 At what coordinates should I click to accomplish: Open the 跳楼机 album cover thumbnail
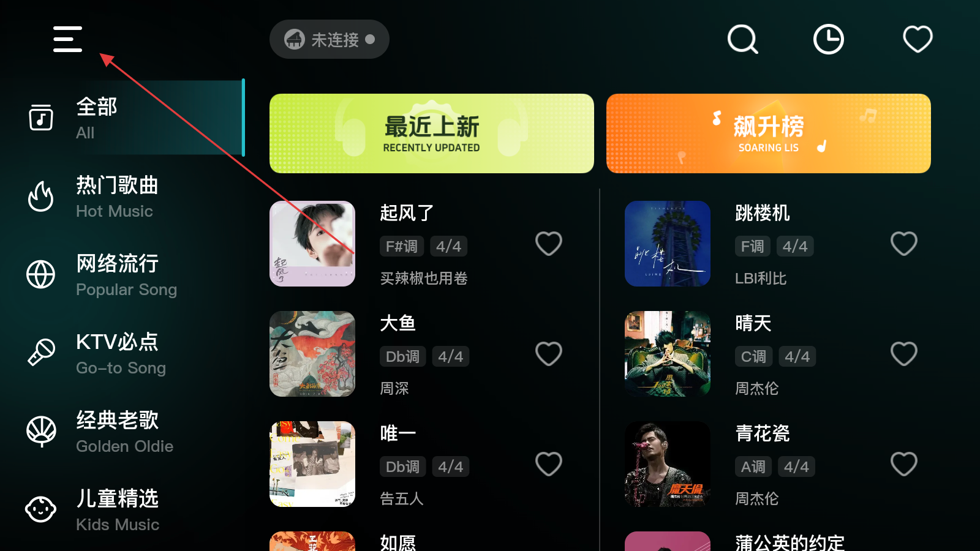pos(668,244)
